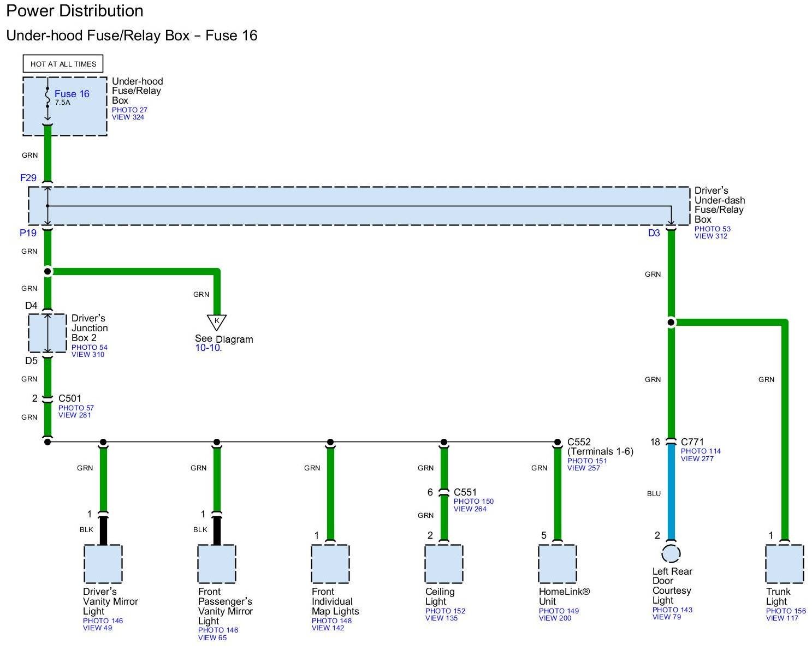The width and height of the screenshot is (812, 650).
Task: Click the Driver's Vanity Mirror Light box
Action: click(x=103, y=563)
